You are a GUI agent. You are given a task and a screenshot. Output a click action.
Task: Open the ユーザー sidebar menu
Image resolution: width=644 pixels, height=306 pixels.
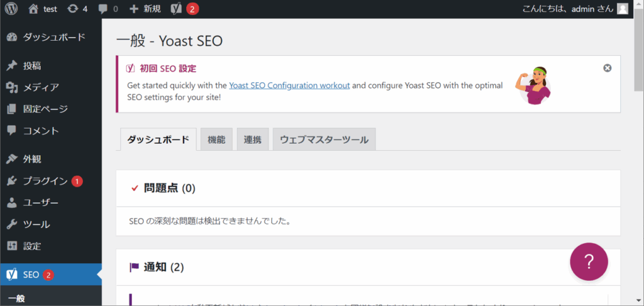[51, 202]
